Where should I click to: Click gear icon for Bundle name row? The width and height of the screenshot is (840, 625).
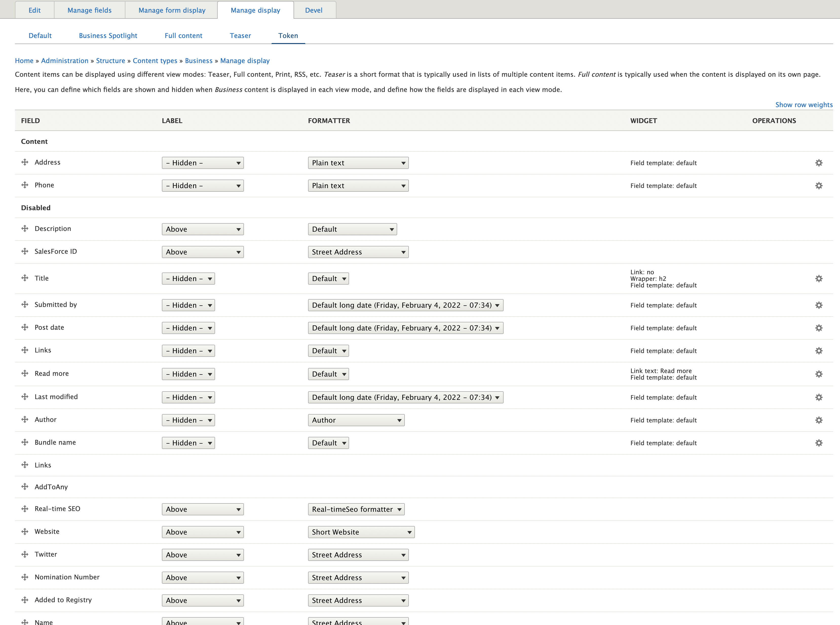818,443
